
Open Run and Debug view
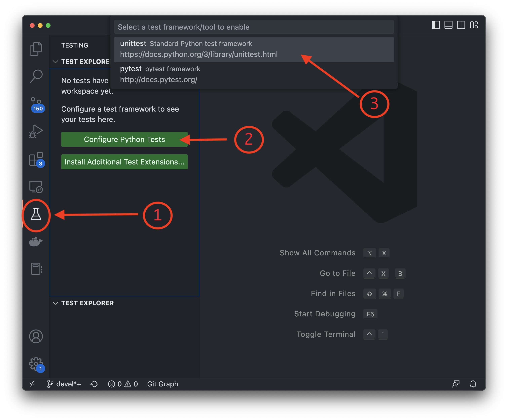pos(36,131)
